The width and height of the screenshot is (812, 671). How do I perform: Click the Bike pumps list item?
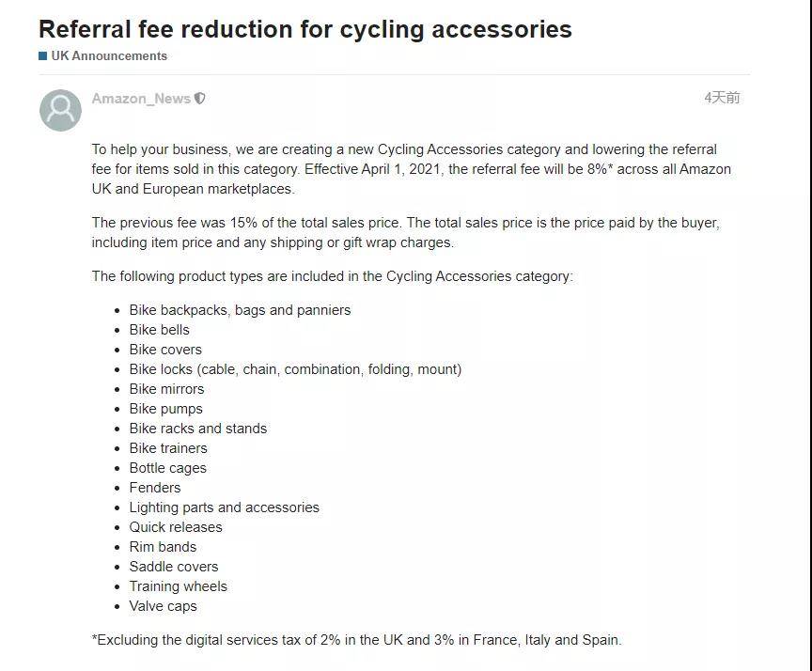click(x=165, y=409)
